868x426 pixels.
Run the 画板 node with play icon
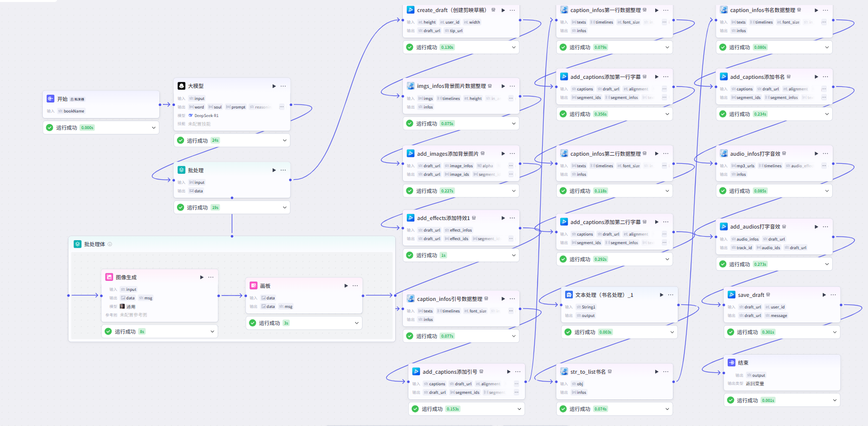point(346,286)
